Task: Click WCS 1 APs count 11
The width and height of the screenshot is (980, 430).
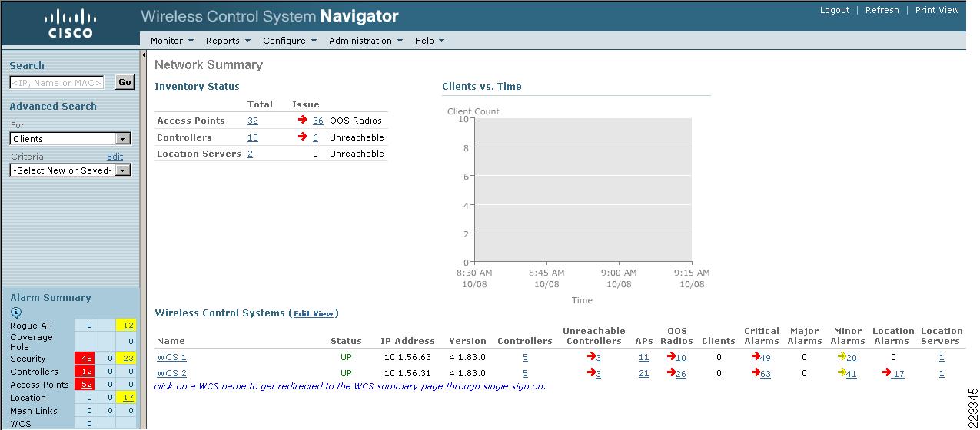Action: click(644, 358)
